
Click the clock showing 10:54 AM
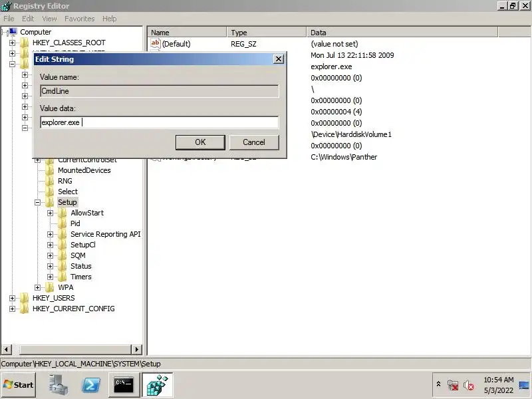tap(498, 380)
